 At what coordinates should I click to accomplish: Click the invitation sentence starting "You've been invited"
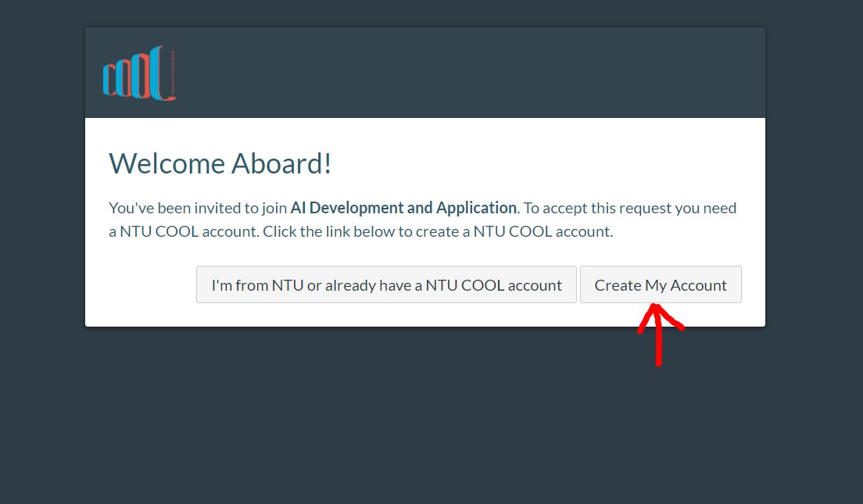click(x=422, y=220)
